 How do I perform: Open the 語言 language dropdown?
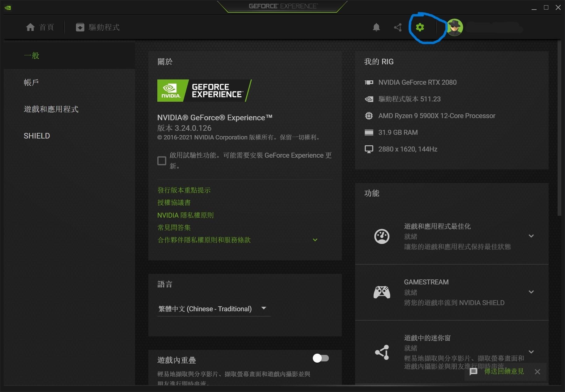pos(214,309)
